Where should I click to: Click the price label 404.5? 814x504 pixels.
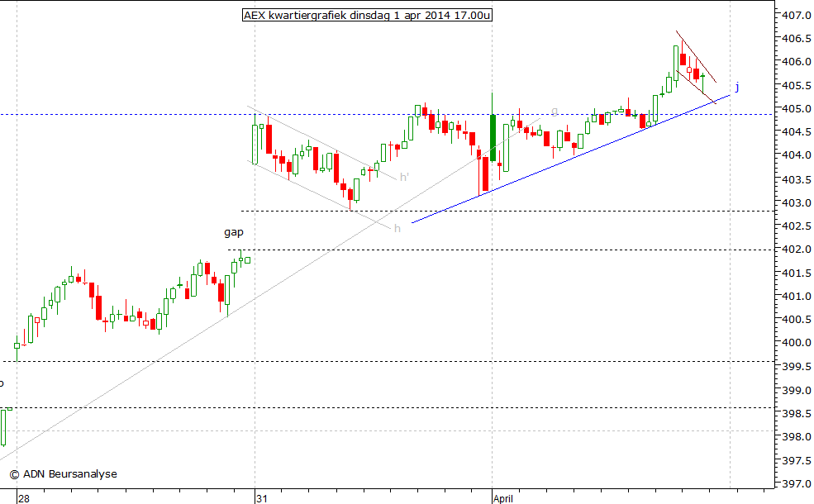(797, 132)
